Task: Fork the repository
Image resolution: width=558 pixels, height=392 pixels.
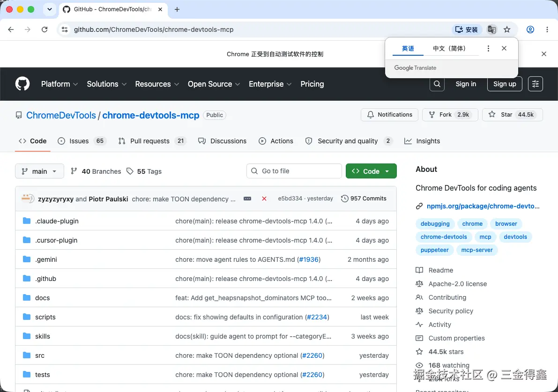Action: (x=450, y=115)
